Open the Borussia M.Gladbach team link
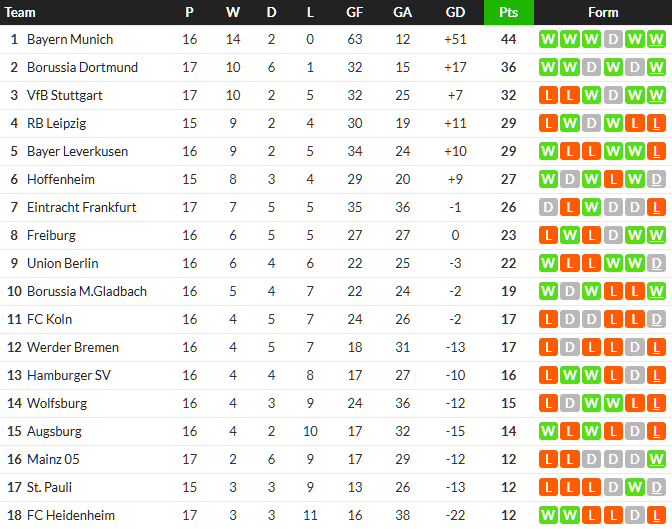This screenshot has height=529, width=672. coord(87,291)
